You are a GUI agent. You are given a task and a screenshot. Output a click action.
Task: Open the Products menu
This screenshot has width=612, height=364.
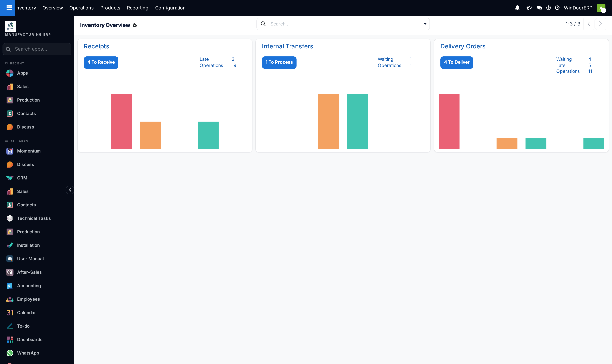click(110, 8)
